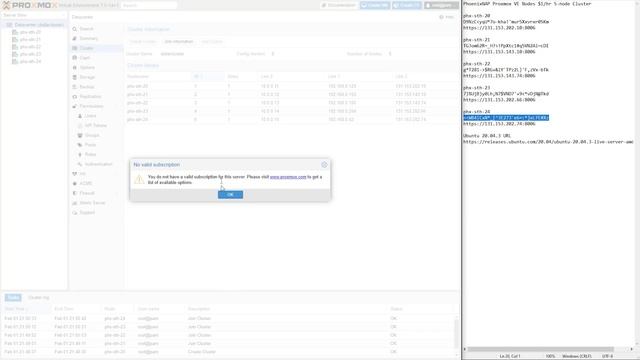Screen dimensions: 640x360
Task: Close the No valid subscription dialog
Action: coord(324,164)
